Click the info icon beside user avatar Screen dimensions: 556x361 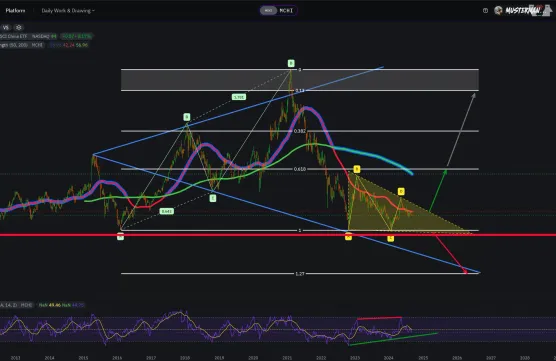coord(485,11)
